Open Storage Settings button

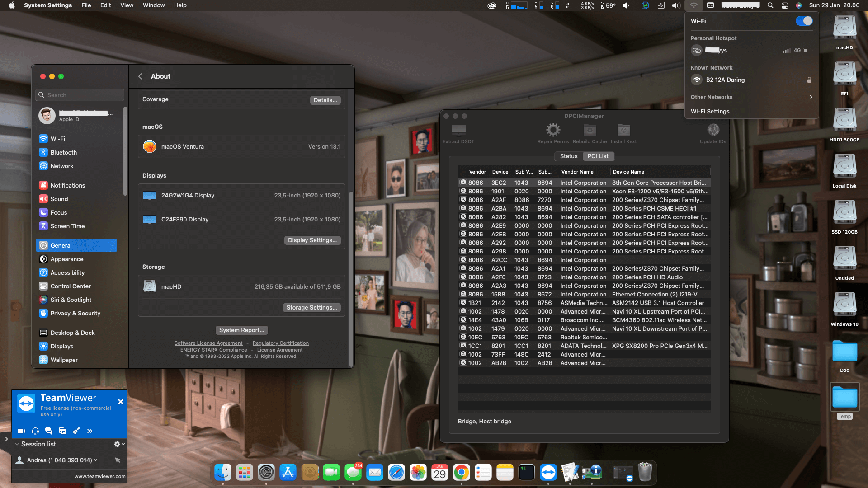coord(311,308)
